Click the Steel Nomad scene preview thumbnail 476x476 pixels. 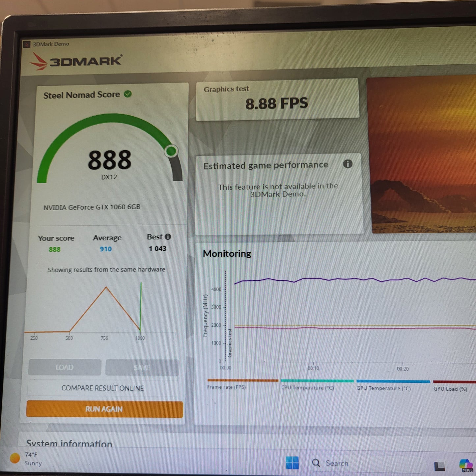pyautogui.click(x=422, y=155)
